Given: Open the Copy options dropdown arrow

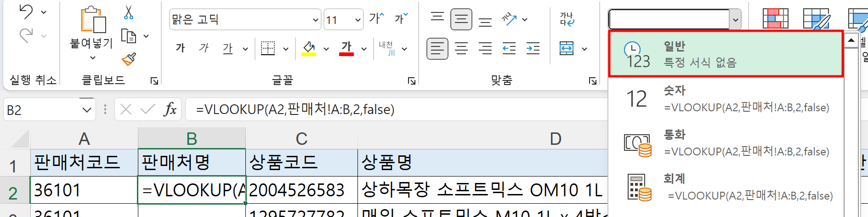Looking at the screenshot, I should coord(146,36).
